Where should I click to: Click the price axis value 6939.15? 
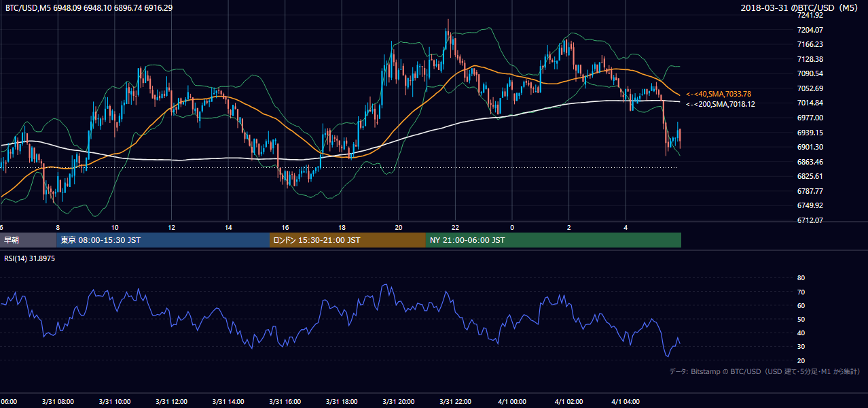(810, 133)
